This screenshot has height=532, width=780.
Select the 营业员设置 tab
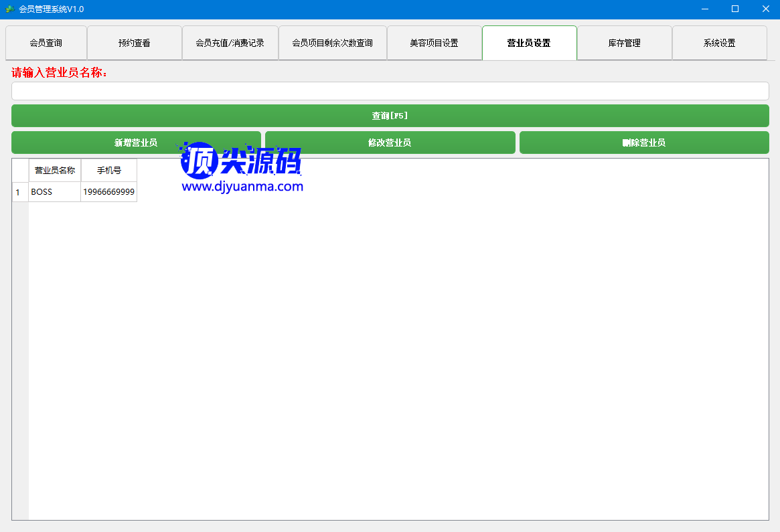[529, 43]
